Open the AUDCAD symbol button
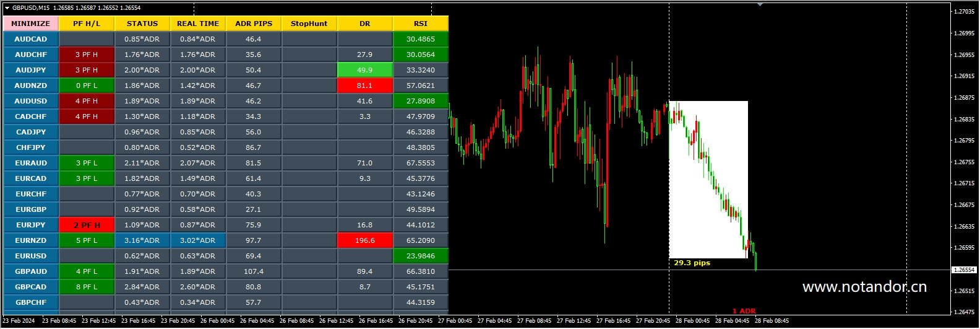The height and width of the screenshot is (329, 980). [31, 39]
